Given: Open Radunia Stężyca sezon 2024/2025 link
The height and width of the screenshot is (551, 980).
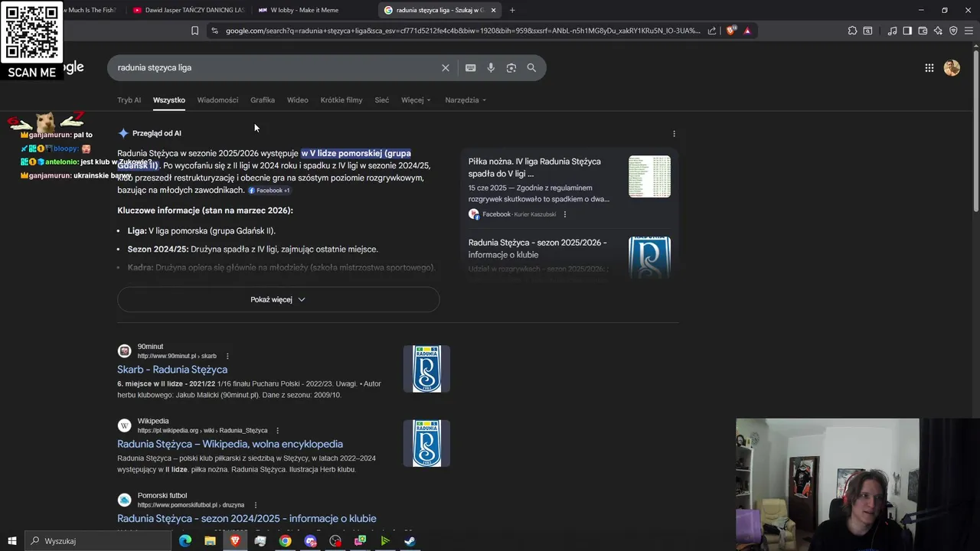Looking at the screenshot, I should (x=247, y=519).
